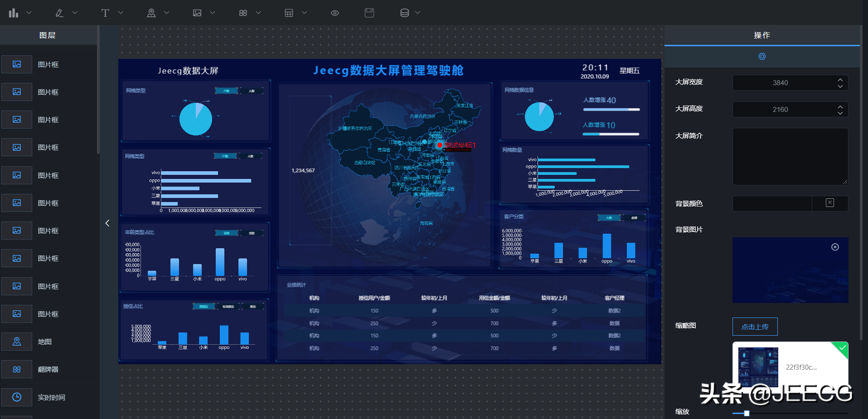Choose the text T tool in toolbar
The height and width of the screenshot is (419, 868).
[105, 13]
